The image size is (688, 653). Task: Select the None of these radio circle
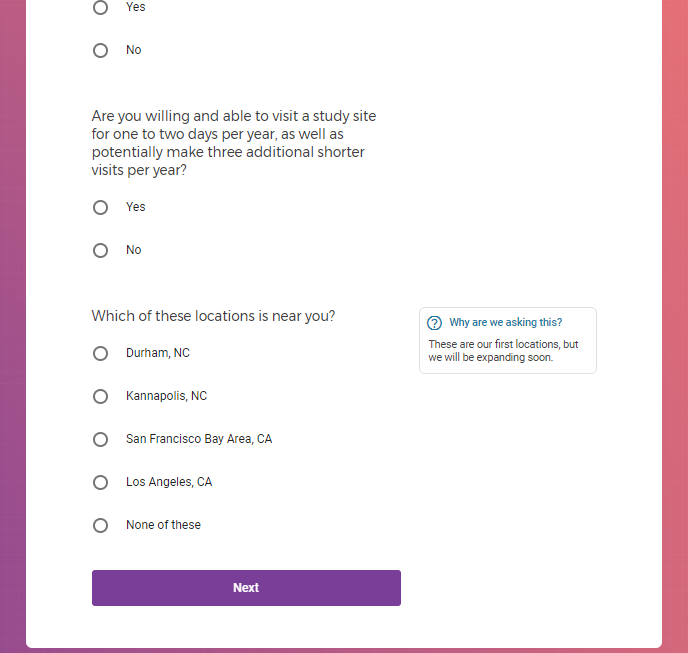[100, 525]
